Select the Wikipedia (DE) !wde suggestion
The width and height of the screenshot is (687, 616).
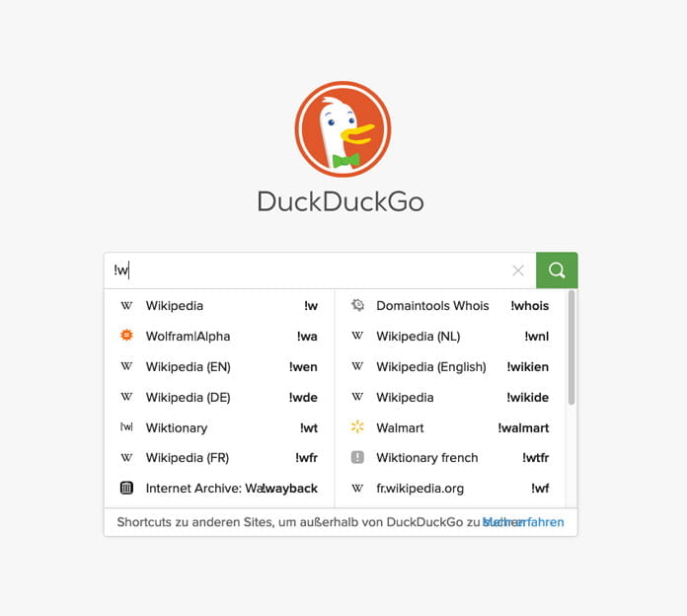click(219, 397)
